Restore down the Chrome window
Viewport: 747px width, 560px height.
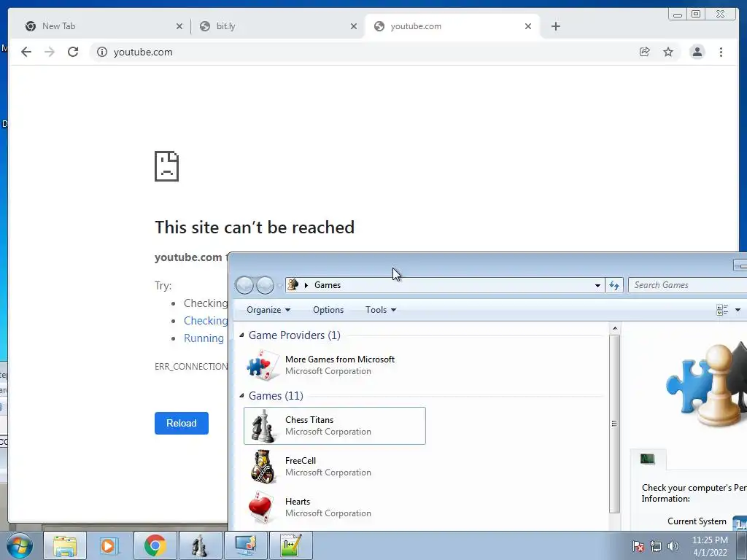coord(696,15)
